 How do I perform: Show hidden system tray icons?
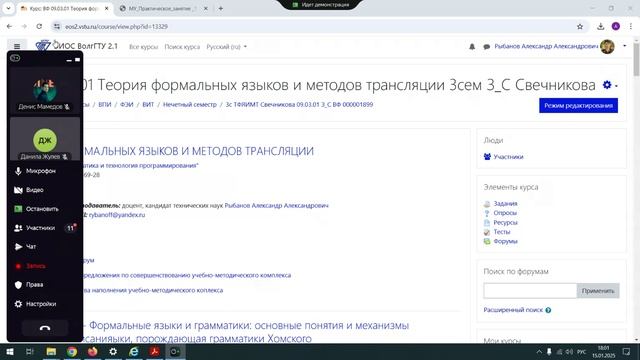pos(539,351)
